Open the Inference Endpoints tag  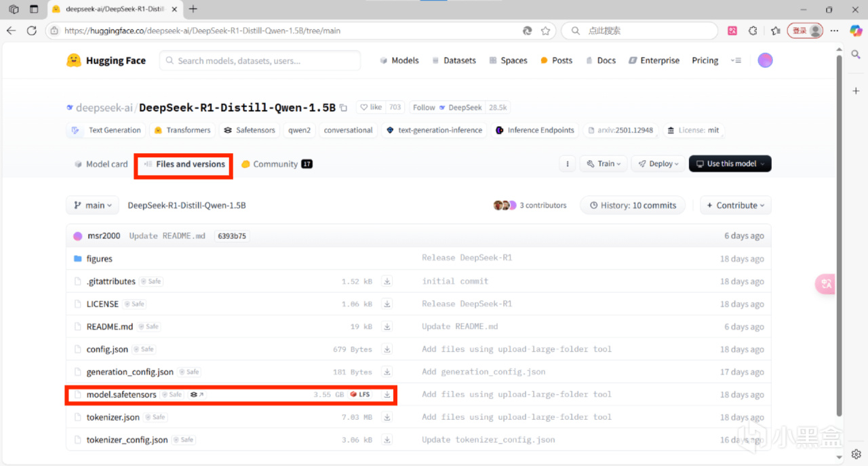[535, 130]
